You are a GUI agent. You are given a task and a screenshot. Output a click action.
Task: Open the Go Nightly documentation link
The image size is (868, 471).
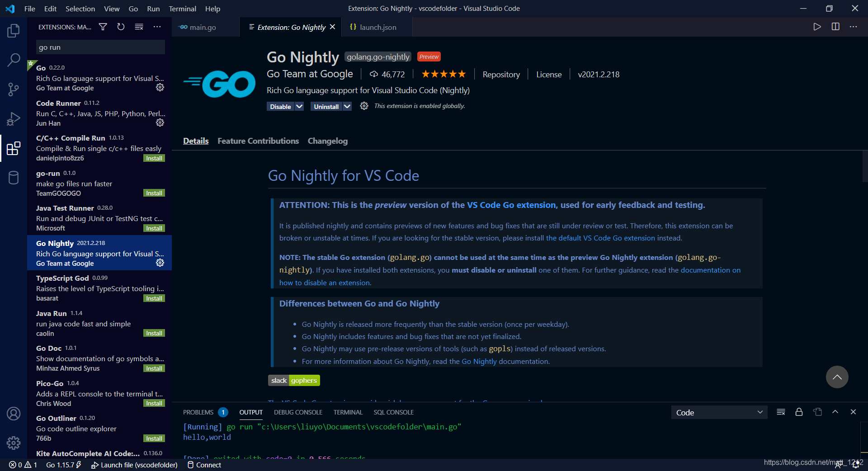479,361
